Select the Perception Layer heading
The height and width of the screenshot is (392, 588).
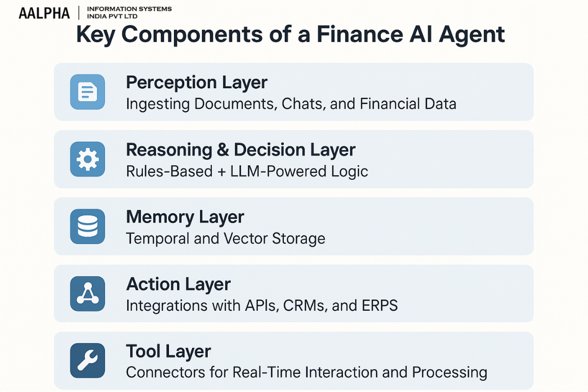click(197, 83)
